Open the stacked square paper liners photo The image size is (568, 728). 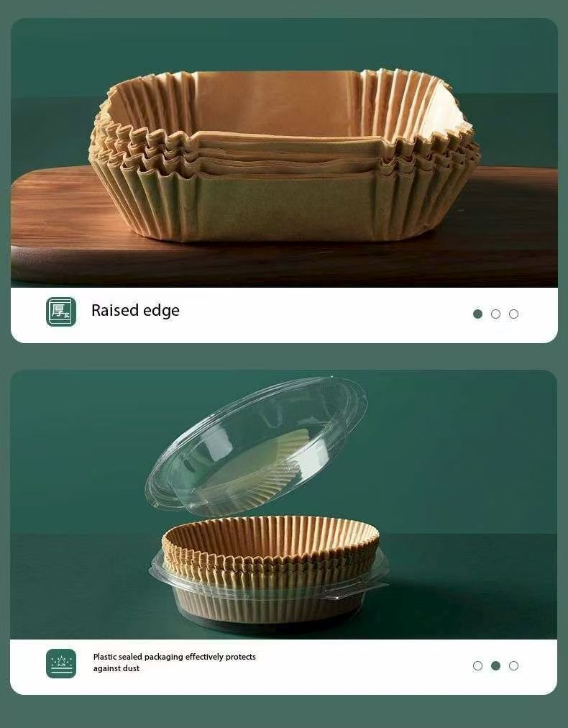pyautogui.click(x=284, y=153)
